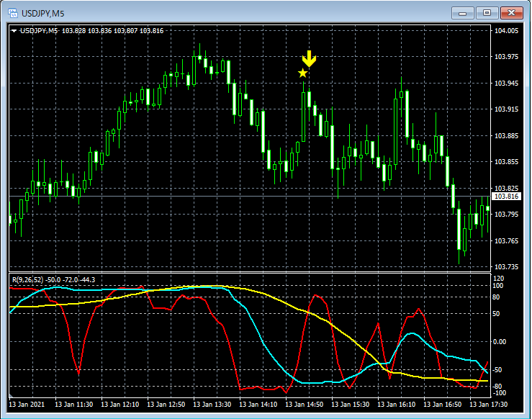Screen dimensions: 532x419
Task: Close the USDJPY,M5 chart window
Action: (x=511, y=13)
